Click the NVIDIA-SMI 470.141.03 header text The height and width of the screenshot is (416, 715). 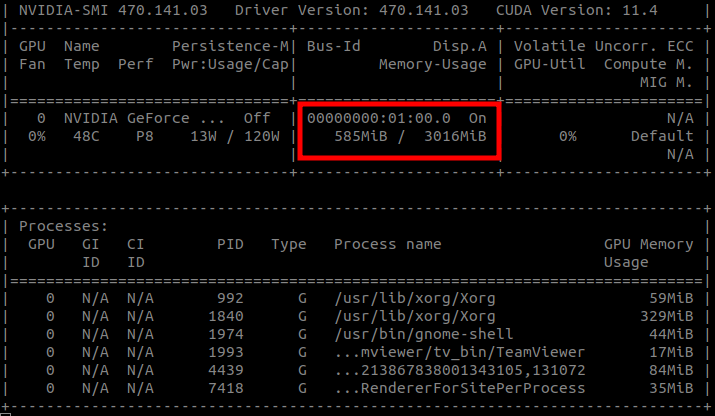pyautogui.click(x=113, y=10)
